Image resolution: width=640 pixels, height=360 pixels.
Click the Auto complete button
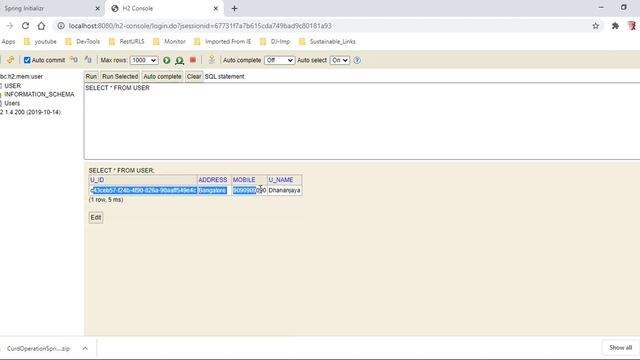click(x=162, y=76)
